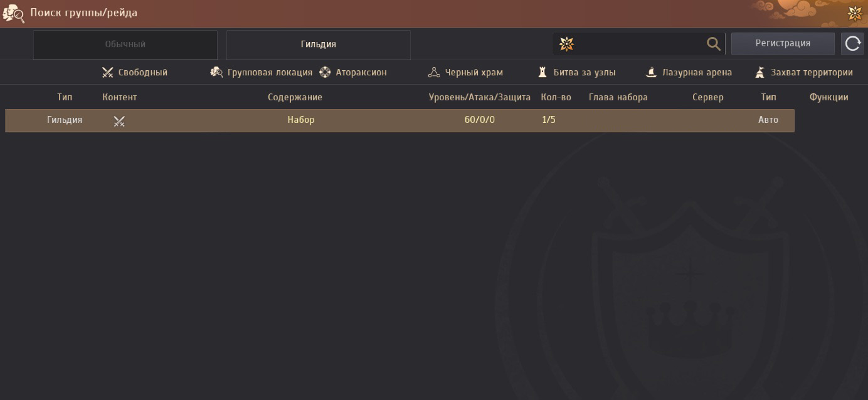Click the flower icon in top-right corner

[x=854, y=13]
